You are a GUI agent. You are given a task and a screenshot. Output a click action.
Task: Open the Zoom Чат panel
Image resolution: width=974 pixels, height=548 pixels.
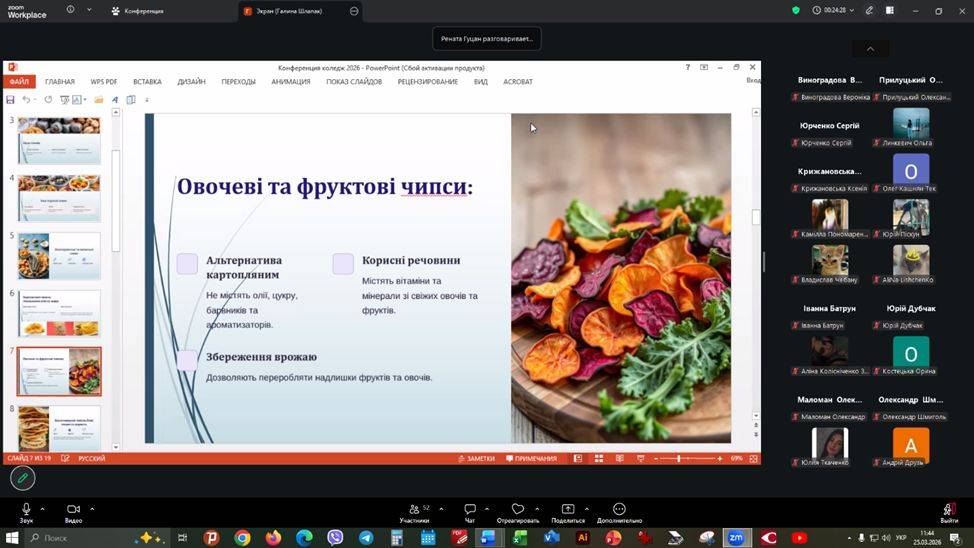tap(469, 510)
